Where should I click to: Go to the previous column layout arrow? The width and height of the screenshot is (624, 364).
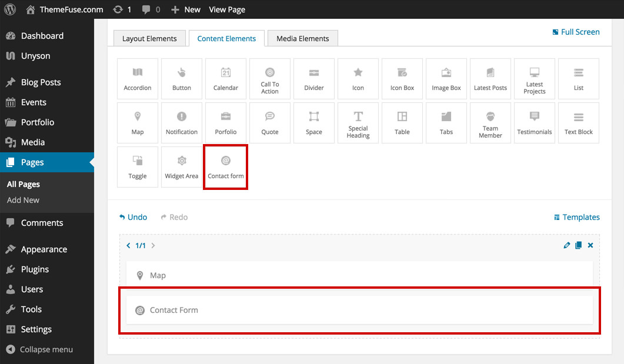(x=128, y=245)
